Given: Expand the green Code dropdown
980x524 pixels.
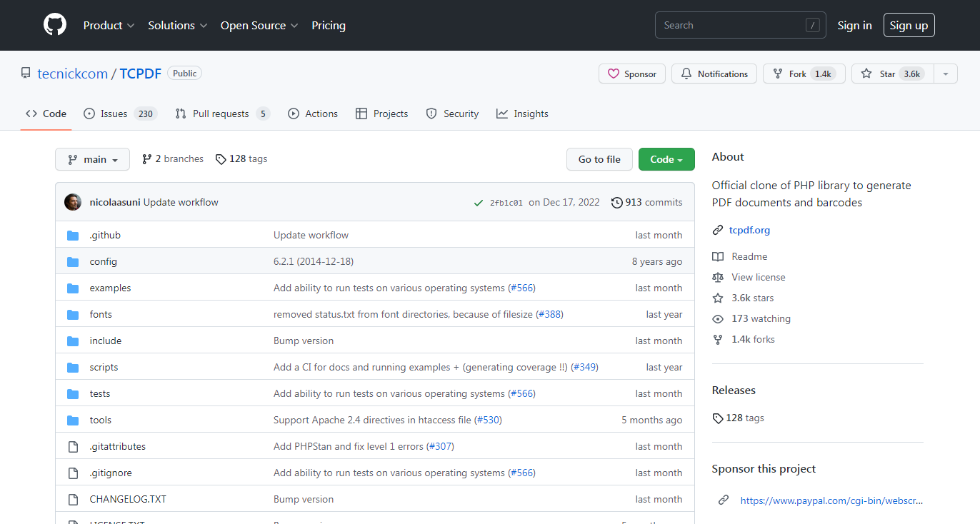Looking at the screenshot, I should point(666,160).
